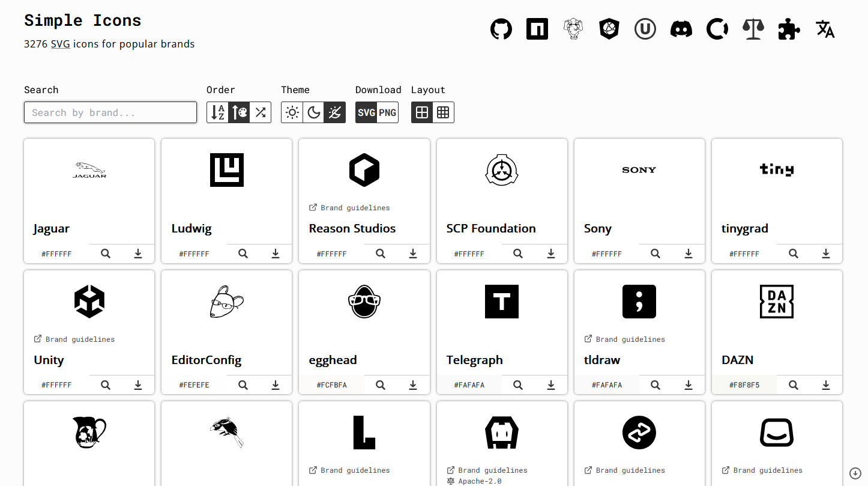Click the Search by brand input field
This screenshot has width=868, height=486.
[110, 112]
